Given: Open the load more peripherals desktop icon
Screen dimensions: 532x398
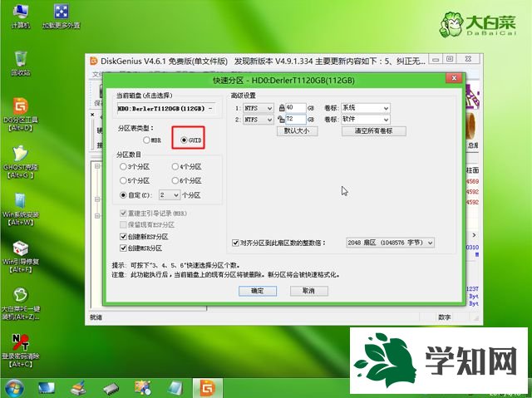Looking at the screenshot, I should (x=62, y=16).
